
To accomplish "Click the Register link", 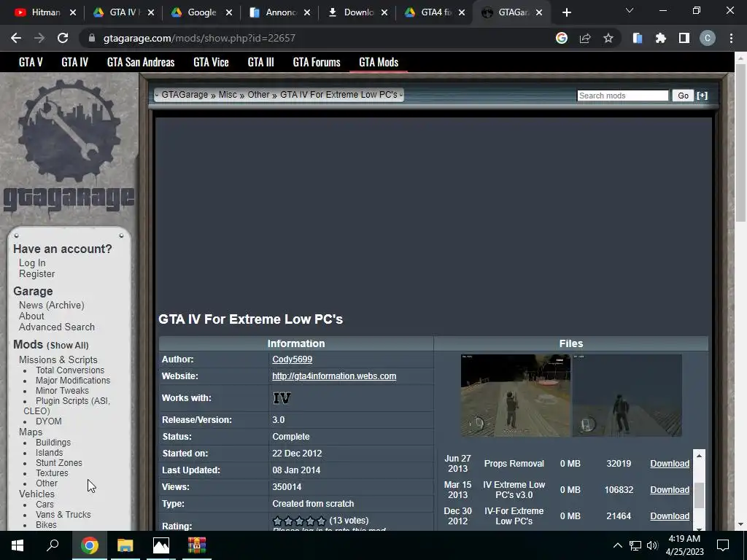I will pyautogui.click(x=36, y=274).
